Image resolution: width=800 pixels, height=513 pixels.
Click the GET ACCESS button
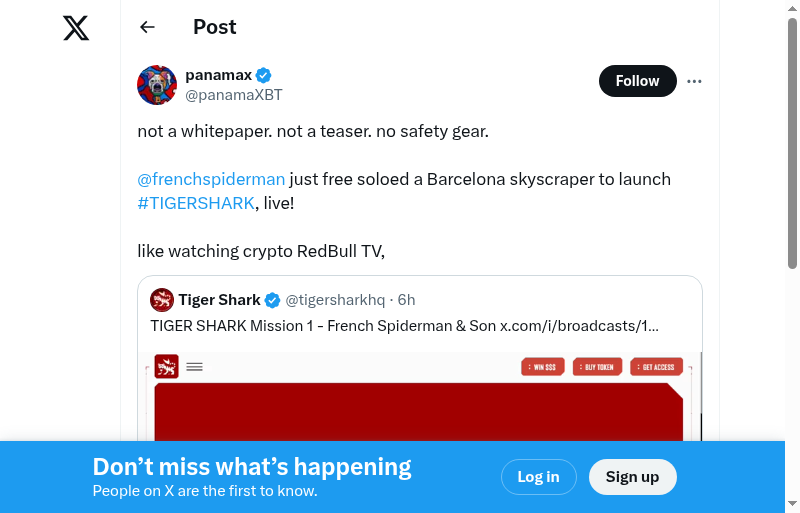click(x=655, y=367)
